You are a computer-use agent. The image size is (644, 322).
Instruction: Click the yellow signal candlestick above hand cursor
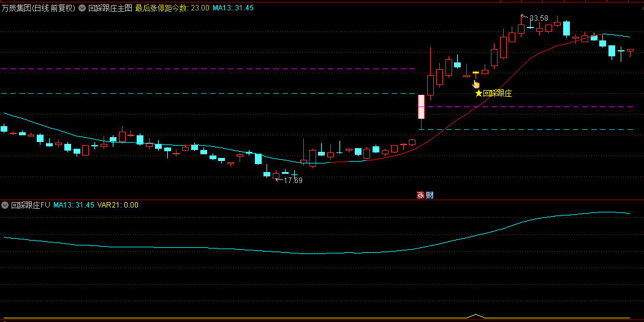(475, 73)
